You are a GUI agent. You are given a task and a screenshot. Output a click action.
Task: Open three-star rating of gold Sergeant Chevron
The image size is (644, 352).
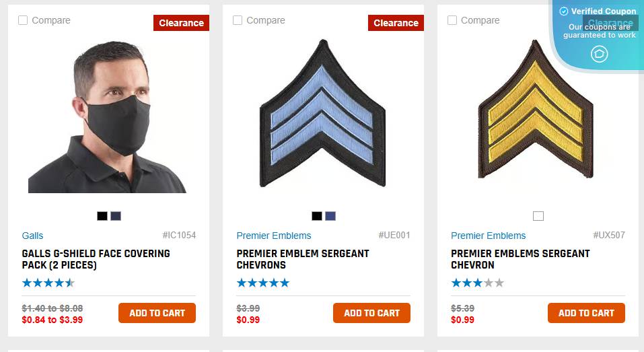click(x=477, y=283)
